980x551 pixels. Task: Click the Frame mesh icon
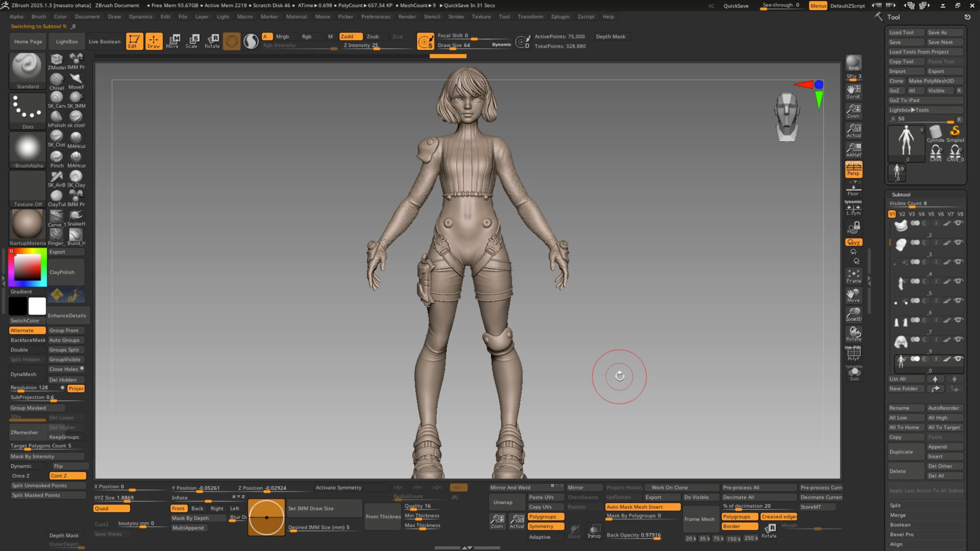click(853, 276)
